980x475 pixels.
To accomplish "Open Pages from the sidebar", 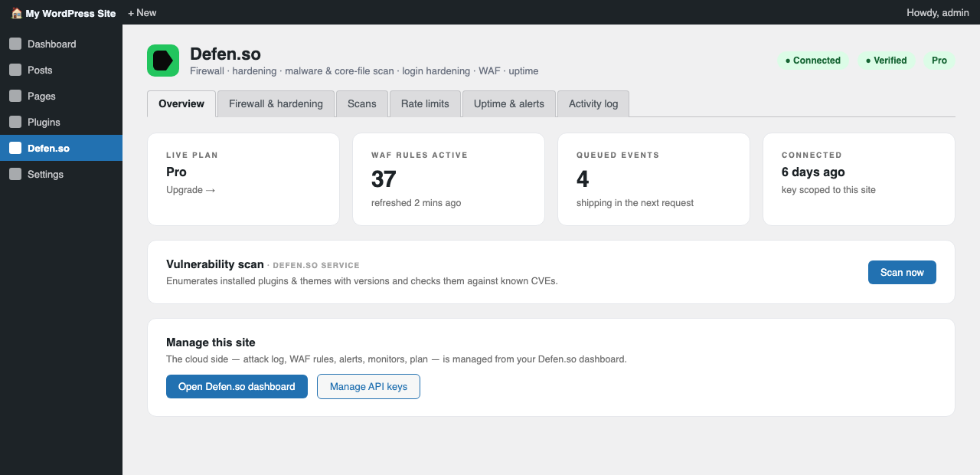I will [61, 97].
